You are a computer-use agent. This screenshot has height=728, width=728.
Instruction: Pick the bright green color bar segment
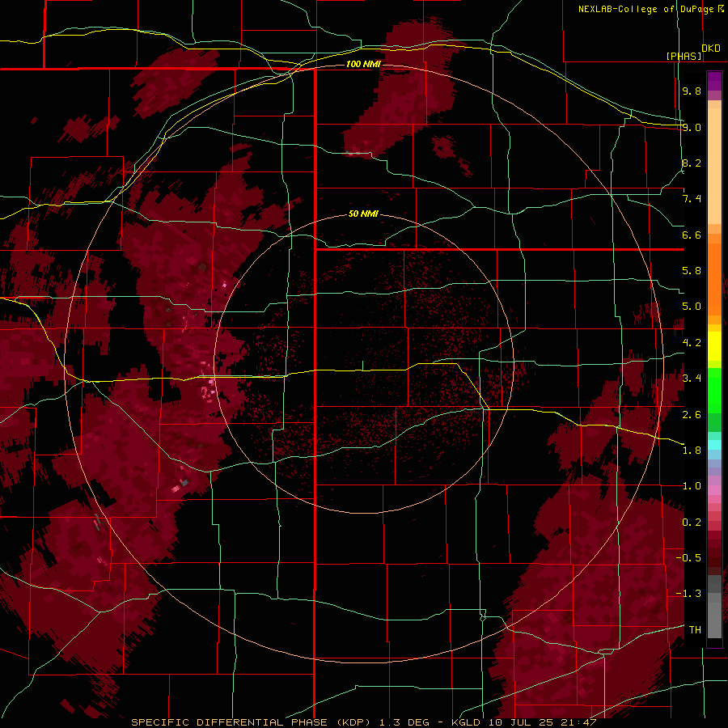click(x=714, y=390)
